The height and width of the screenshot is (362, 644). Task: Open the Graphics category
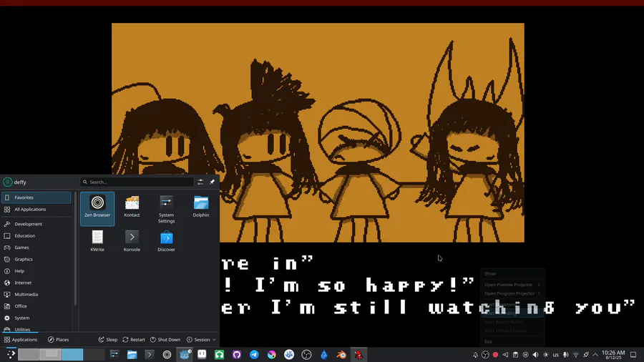36,259
